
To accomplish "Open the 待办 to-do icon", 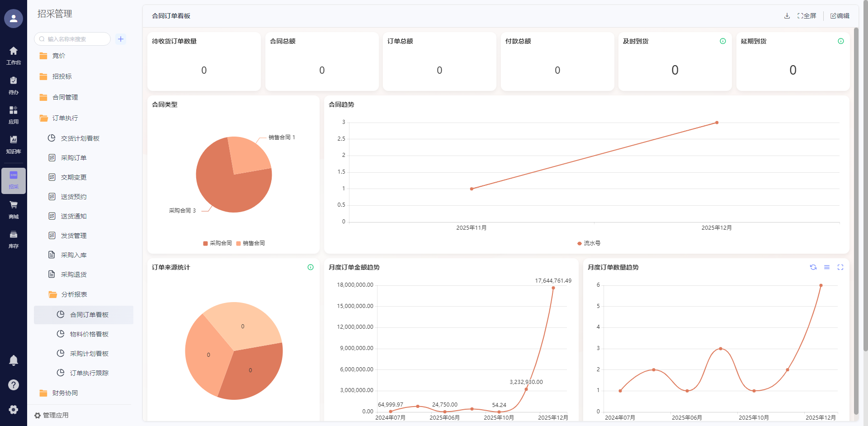I will click(14, 85).
